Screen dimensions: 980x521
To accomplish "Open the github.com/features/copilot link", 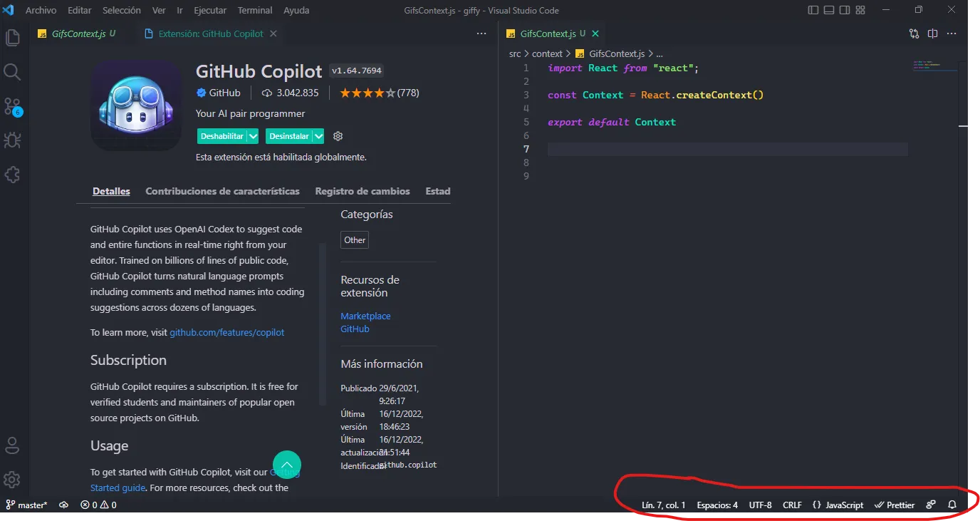I will 226,332.
